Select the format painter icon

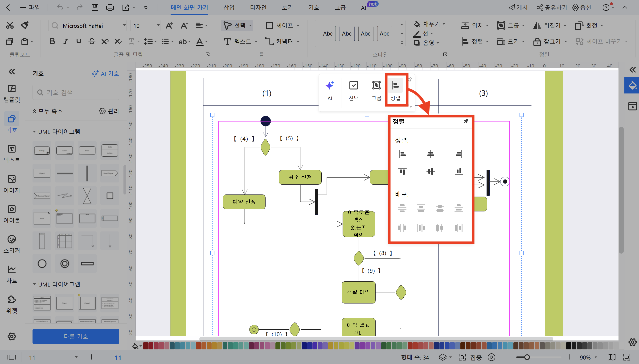point(25,25)
